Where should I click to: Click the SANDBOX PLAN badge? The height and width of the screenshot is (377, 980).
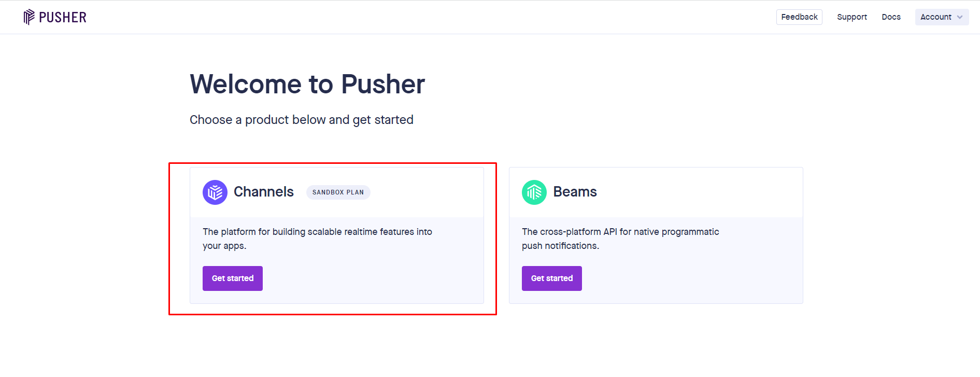point(338,192)
